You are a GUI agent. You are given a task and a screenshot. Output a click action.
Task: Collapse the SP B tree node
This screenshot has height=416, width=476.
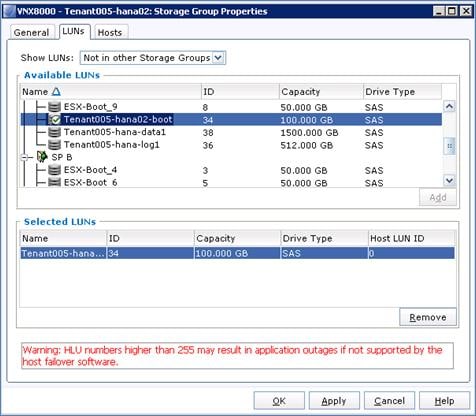[24, 157]
